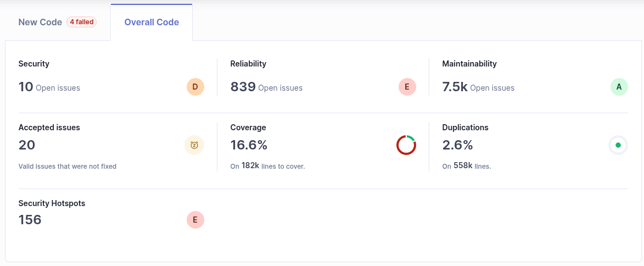This screenshot has height=266, width=644.
Task: Click the Coverage donut chart
Action: 406,145
